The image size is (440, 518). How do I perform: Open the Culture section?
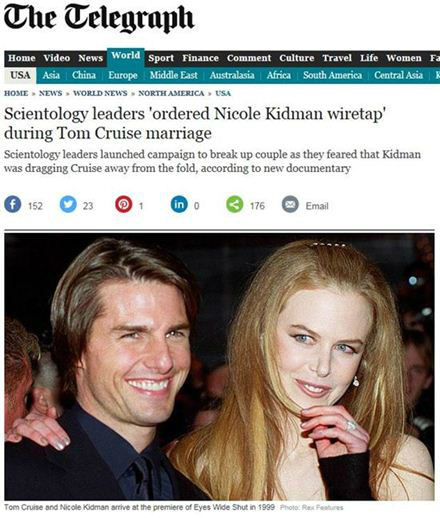coord(297,58)
